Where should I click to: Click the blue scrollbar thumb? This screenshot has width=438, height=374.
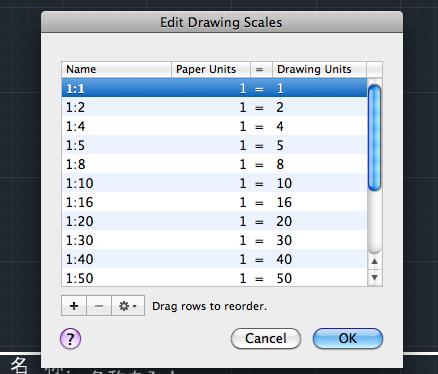[374, 138]
